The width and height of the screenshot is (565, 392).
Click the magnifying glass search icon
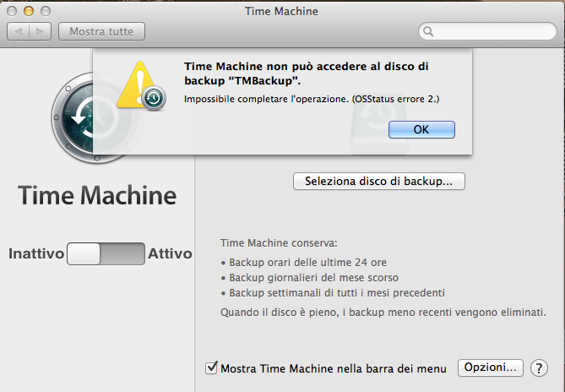[x=429, y=32]
